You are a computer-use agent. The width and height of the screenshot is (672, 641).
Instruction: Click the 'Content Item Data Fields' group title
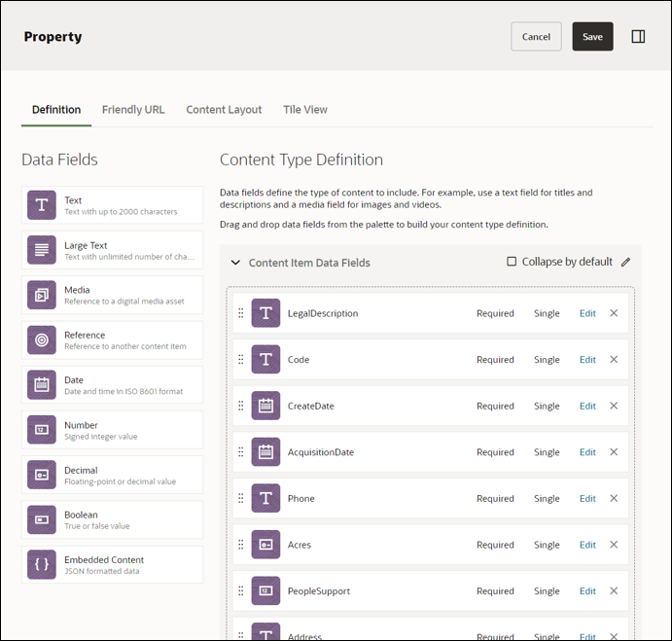click(x=309, y=263)
